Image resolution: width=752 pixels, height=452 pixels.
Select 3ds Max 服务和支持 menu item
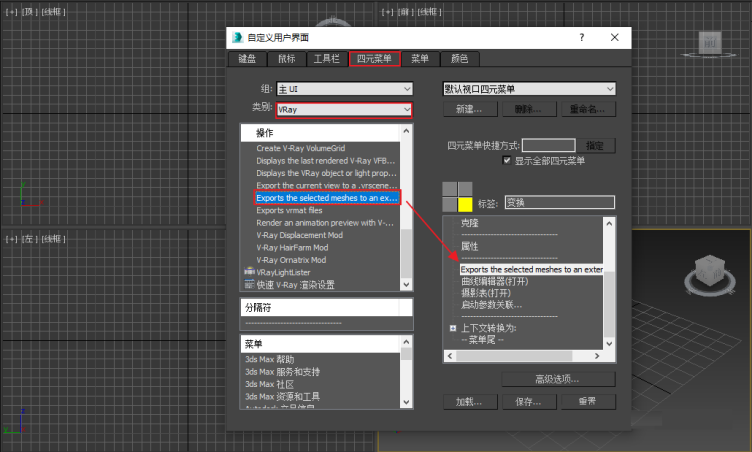(x=282, y=372)
